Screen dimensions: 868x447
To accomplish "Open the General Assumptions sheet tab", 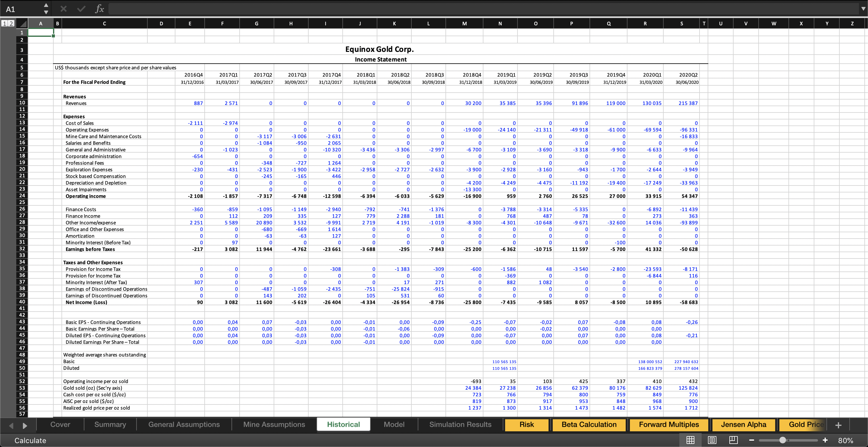I will [184, 424].
